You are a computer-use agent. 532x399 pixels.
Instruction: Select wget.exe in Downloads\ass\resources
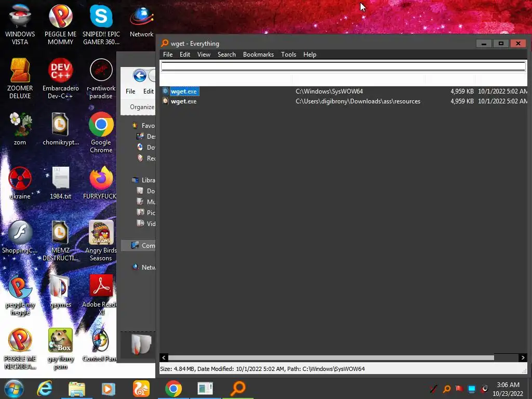tap(183, 101)
